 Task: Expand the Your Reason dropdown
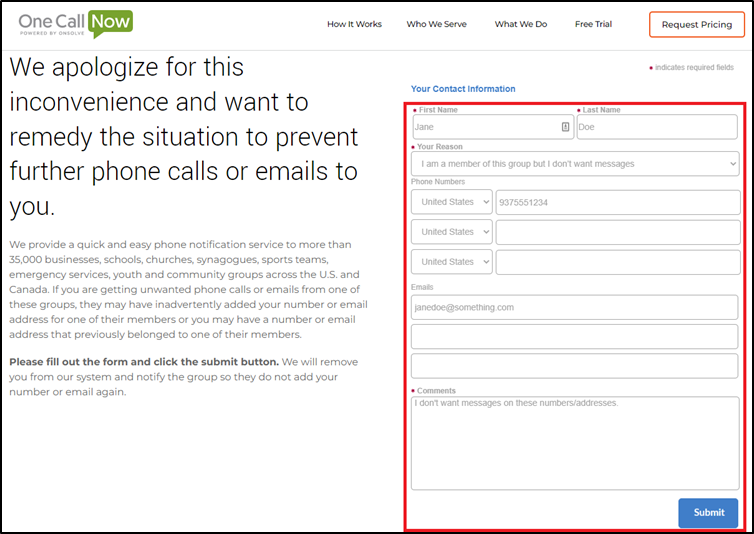[x=575, y=163]
